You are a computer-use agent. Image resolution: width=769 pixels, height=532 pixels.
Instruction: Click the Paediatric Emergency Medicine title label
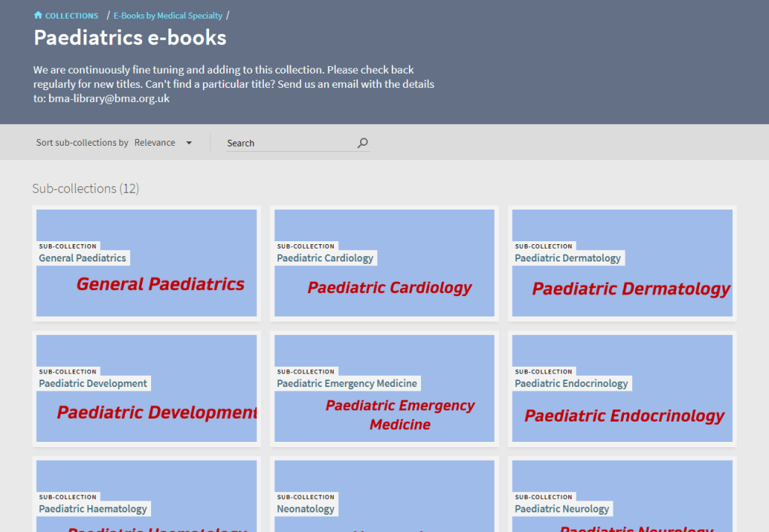[x=347, y=383]
